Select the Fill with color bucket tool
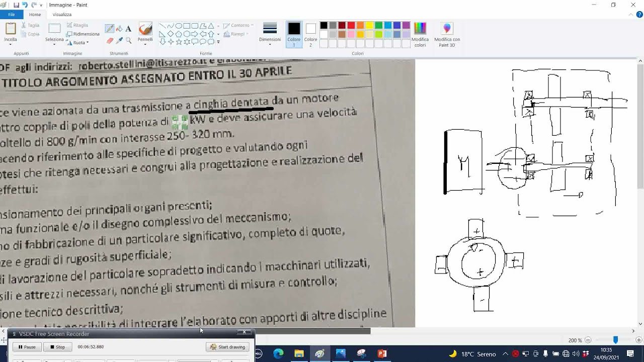This screenshot has width=644, height=362. 119,29
